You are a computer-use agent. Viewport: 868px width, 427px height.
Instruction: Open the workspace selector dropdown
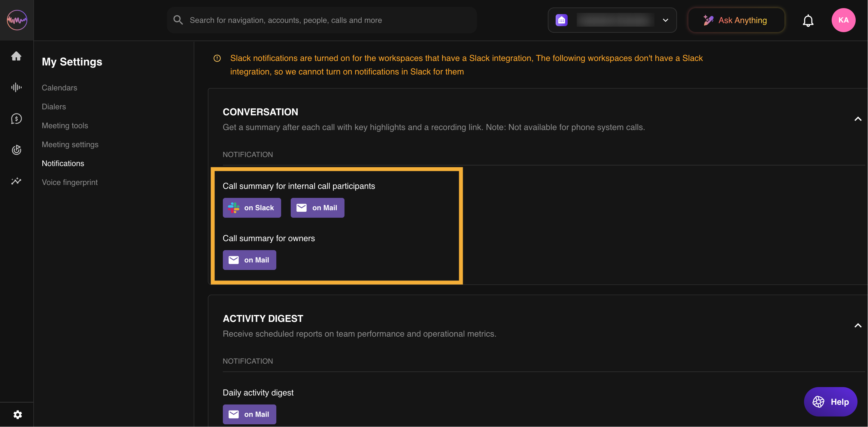coord(612,20)
